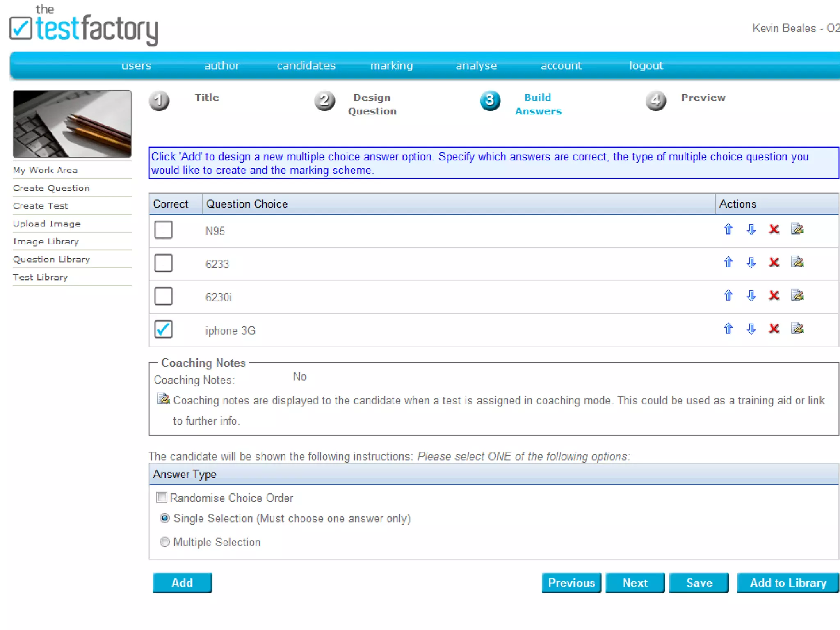The width and height of the screenshot is (840, 630).
Task: Open Create Question link
Action: click(51, 188)
